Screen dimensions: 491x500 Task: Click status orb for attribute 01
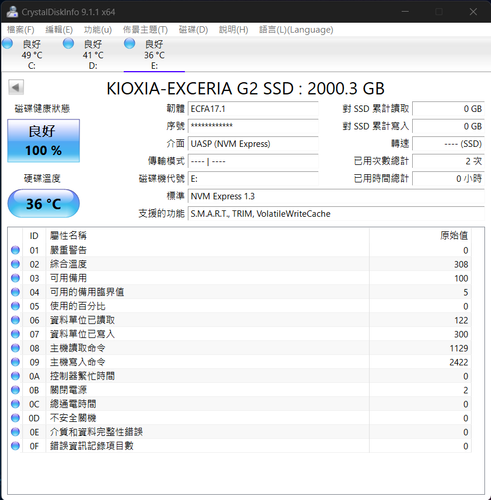click(15, 250)
